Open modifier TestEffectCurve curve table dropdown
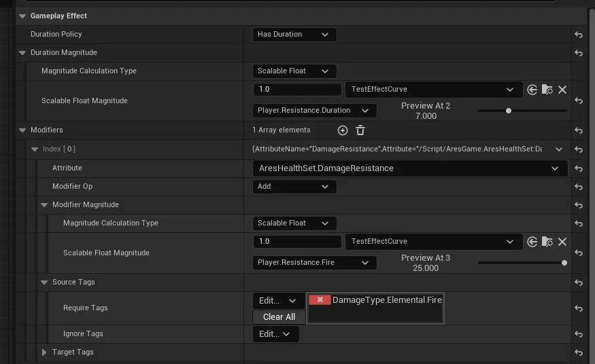 (434, 242)
